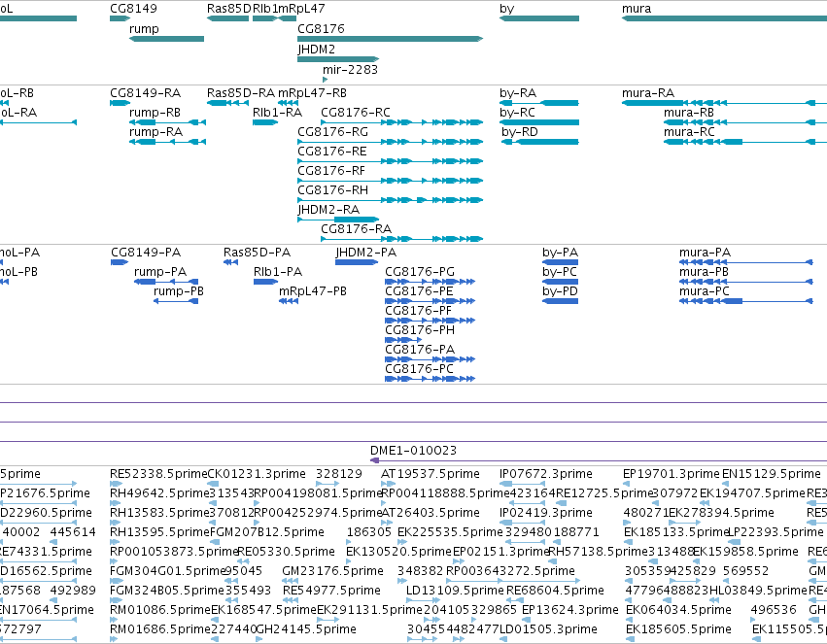827x644 pixels.
Task: Click transcript CG8176-RC
Action: coord(356,113)
